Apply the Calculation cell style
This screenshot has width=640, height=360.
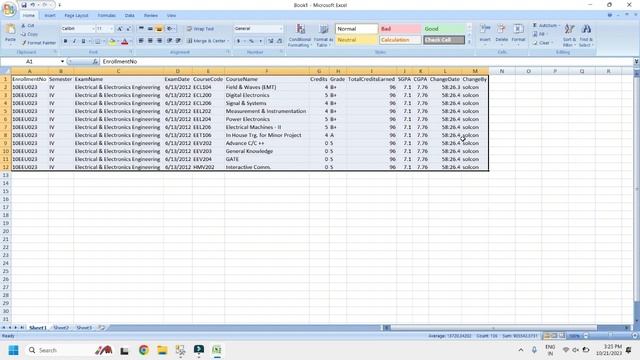pos(400,40)
